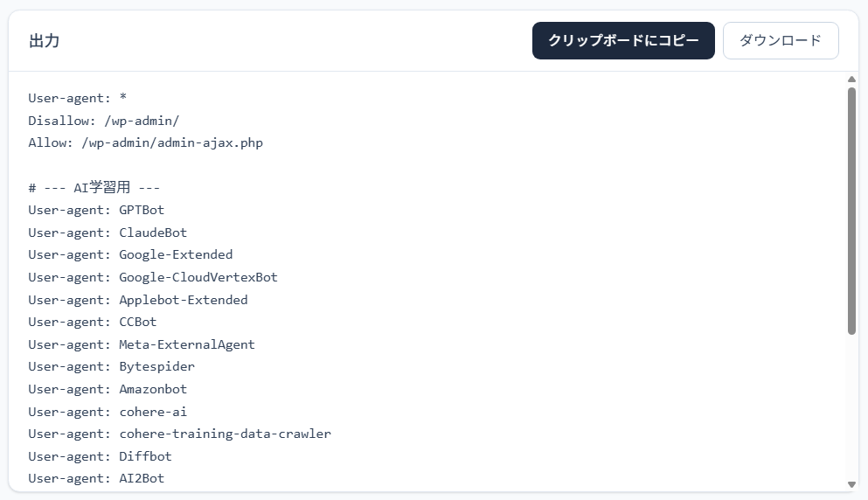This screenshot has width=868, height=500.
Task: Place cursor on the 'User-agent: *' line
Action: pos(78,98)
